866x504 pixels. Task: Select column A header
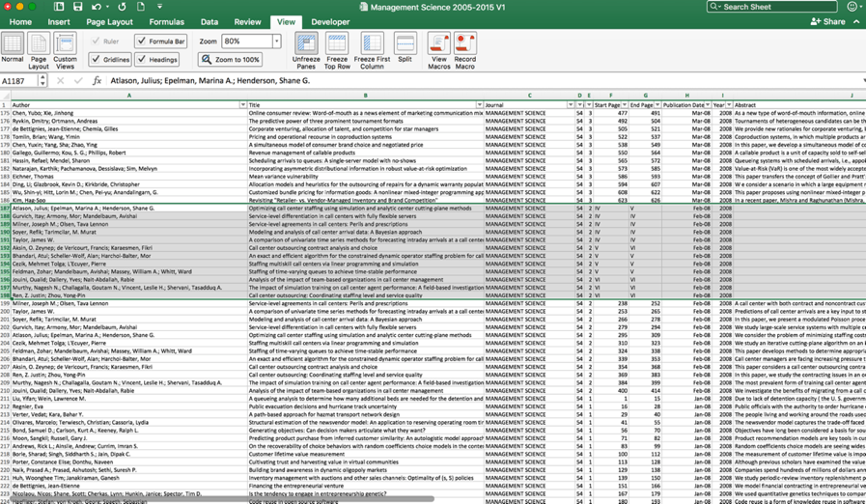[129, 96]
